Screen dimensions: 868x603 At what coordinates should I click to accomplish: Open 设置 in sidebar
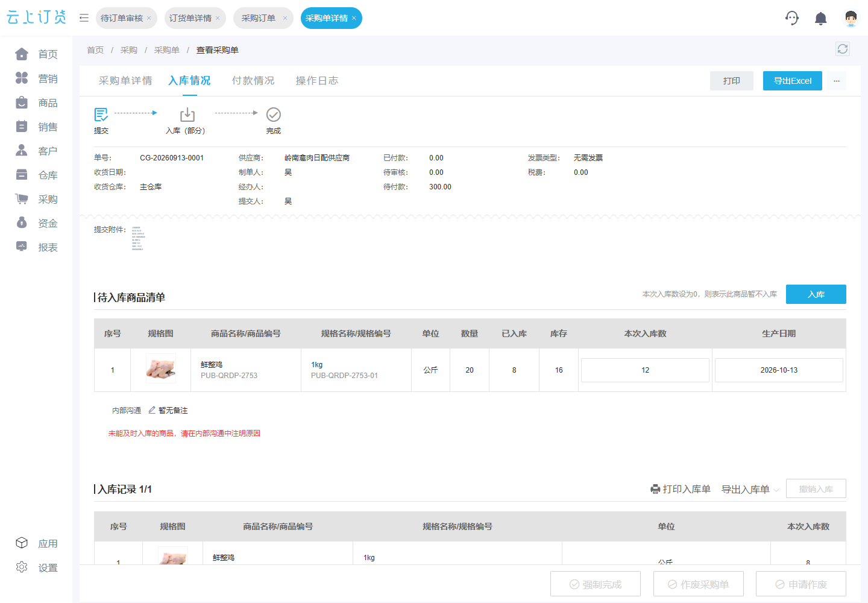coord(36,567)
